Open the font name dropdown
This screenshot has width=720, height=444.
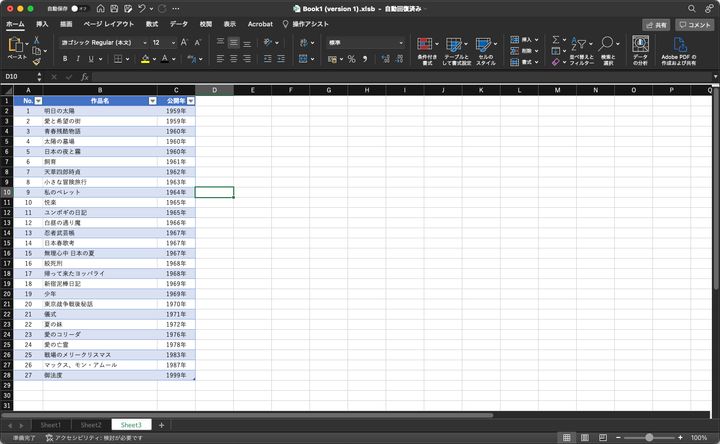point(141,43)
